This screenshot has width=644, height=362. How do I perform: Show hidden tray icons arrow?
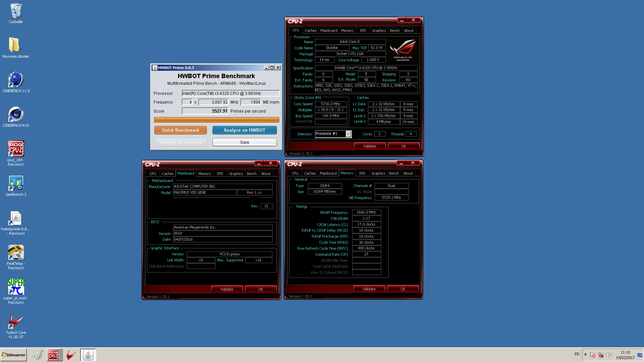[x=585, y=354]
